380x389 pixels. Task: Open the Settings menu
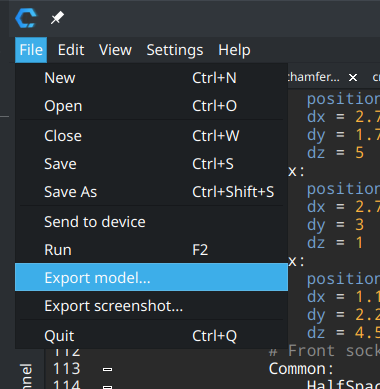coord(175,50)
